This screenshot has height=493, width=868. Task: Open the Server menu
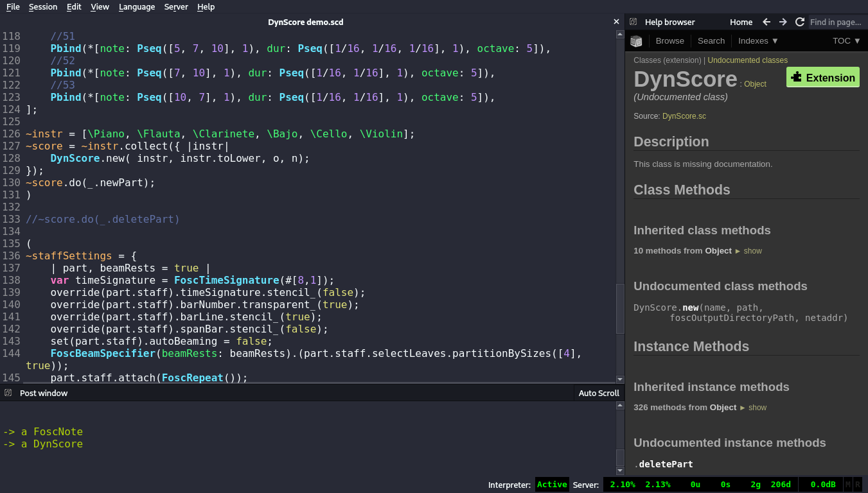click(176, 7)
